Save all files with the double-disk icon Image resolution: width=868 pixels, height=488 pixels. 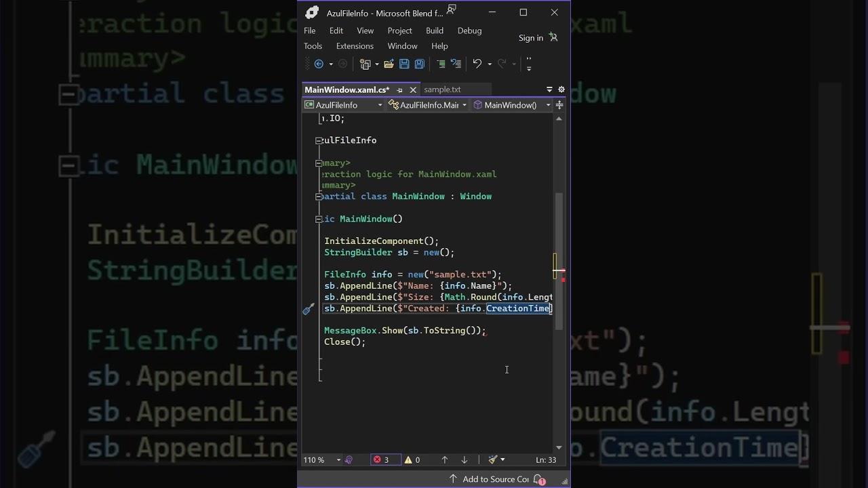point(420,64)
